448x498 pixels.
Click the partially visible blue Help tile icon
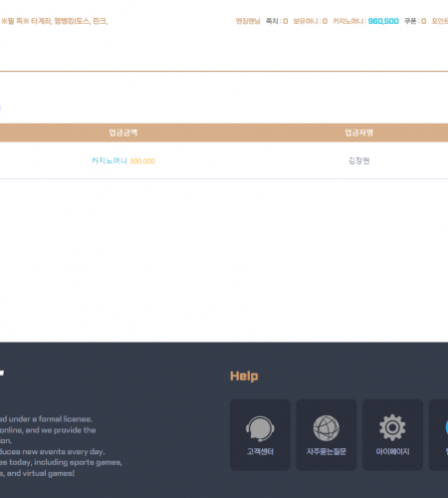[446, 427]
